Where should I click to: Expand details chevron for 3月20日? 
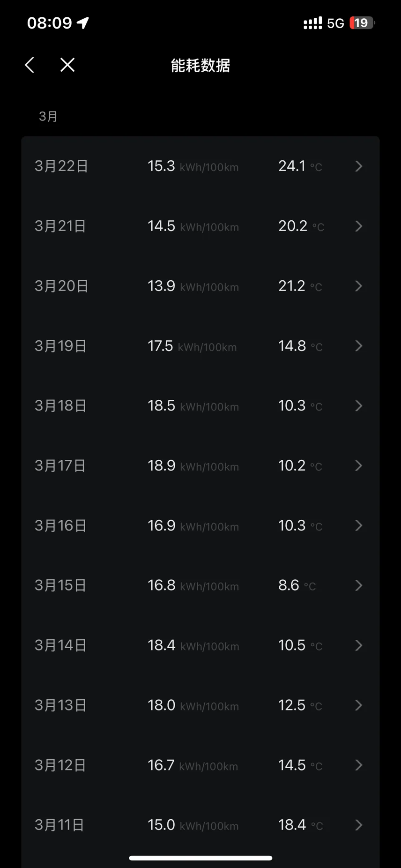(359, 286)
